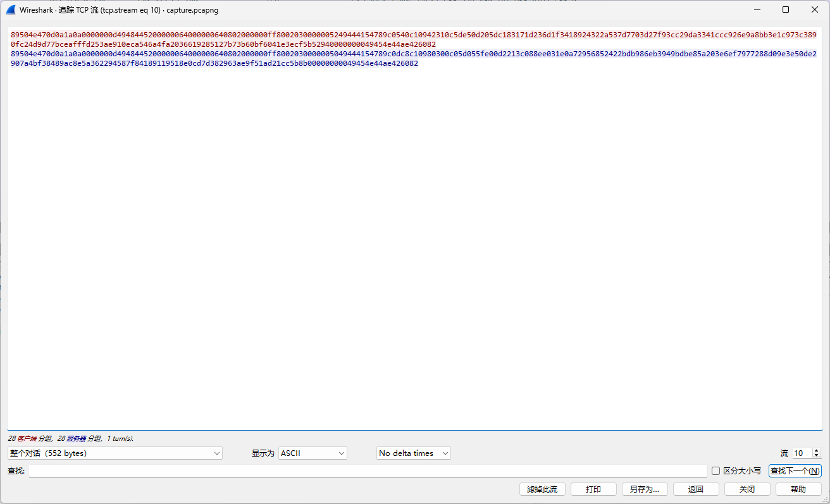The width and height of the screenshot is (830, 504).
Task: Open the No delta times dropdown
Action: coord(413,453)
